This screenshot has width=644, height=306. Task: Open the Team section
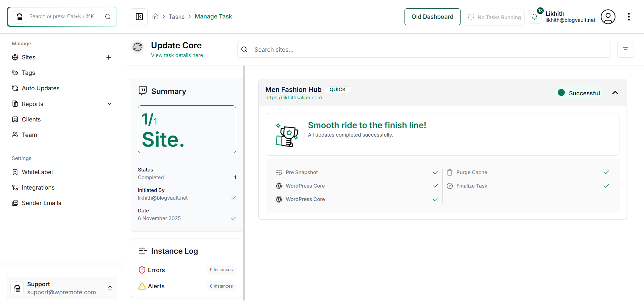point(29,135)
